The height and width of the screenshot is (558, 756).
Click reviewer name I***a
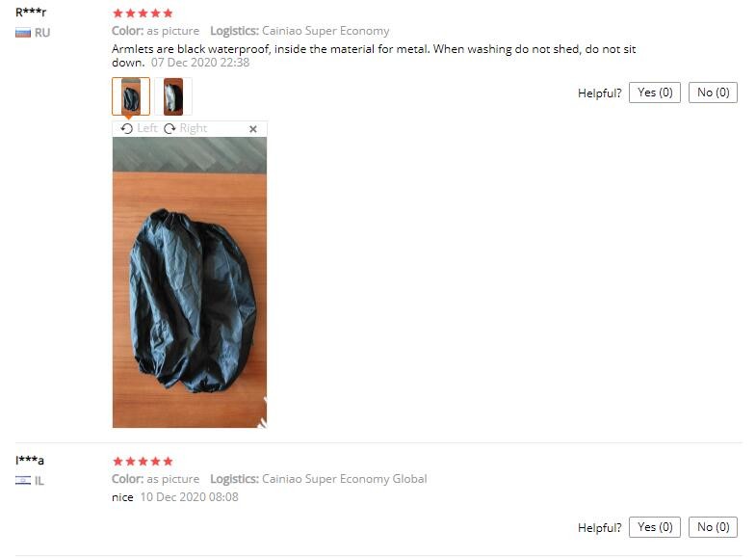pyautogui.click(x=30, y=460)
